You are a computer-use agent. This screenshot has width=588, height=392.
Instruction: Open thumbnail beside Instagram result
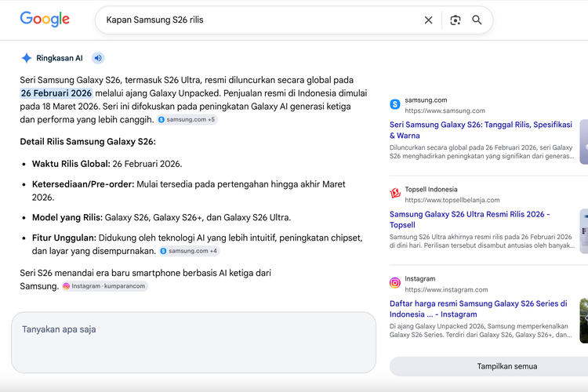click(584, 321)
